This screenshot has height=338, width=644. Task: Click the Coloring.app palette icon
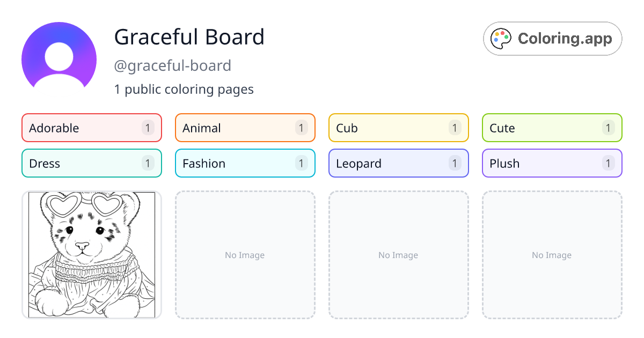[x=501, y=38]
